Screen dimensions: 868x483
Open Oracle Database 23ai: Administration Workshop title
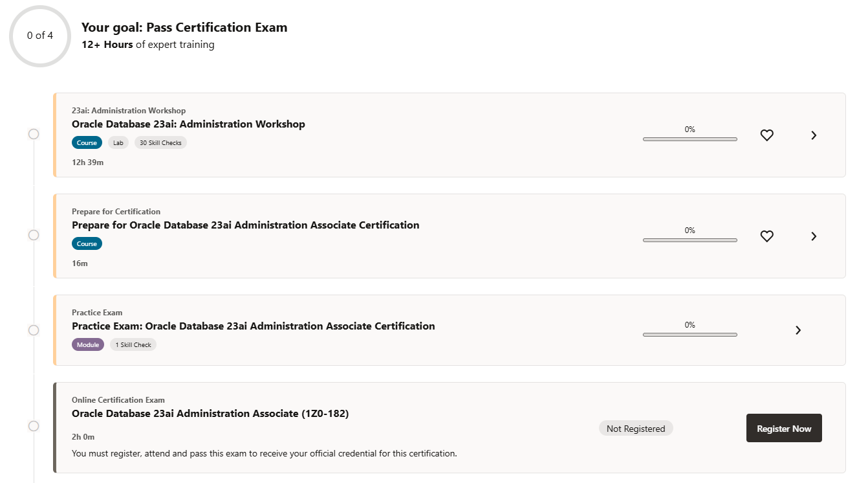188,124
